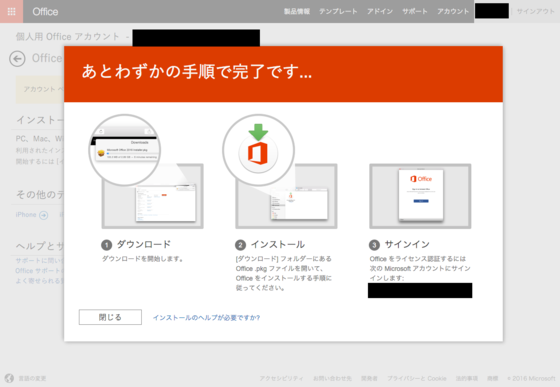The height and width of the screenshot is (387, 560).
Task: Open the アドイン menu
Action: click(x=380, y=11)
